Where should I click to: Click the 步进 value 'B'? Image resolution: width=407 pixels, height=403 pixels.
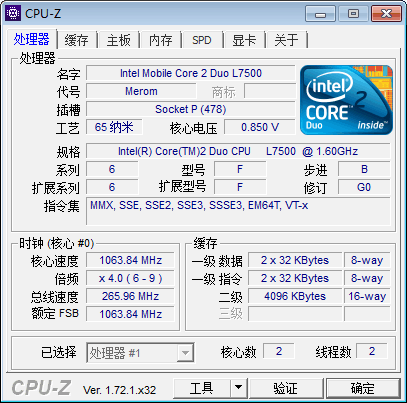click(364, 169)
